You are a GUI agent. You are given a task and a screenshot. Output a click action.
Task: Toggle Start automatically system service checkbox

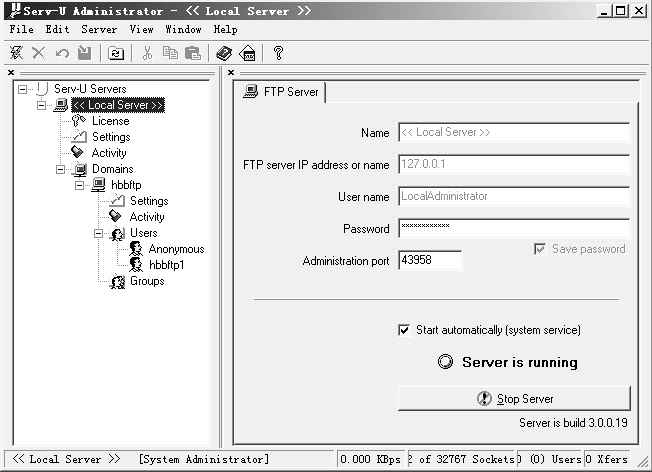(404, 330)
